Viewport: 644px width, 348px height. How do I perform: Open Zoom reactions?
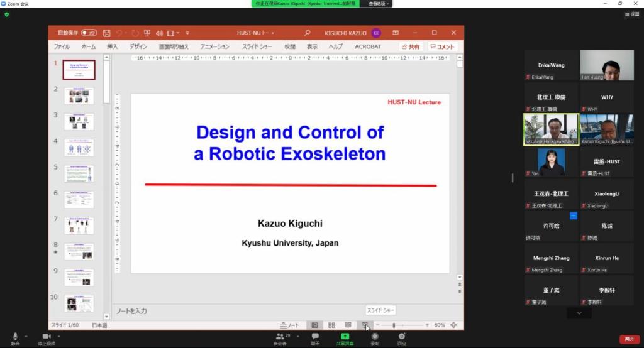click(401, 337)
